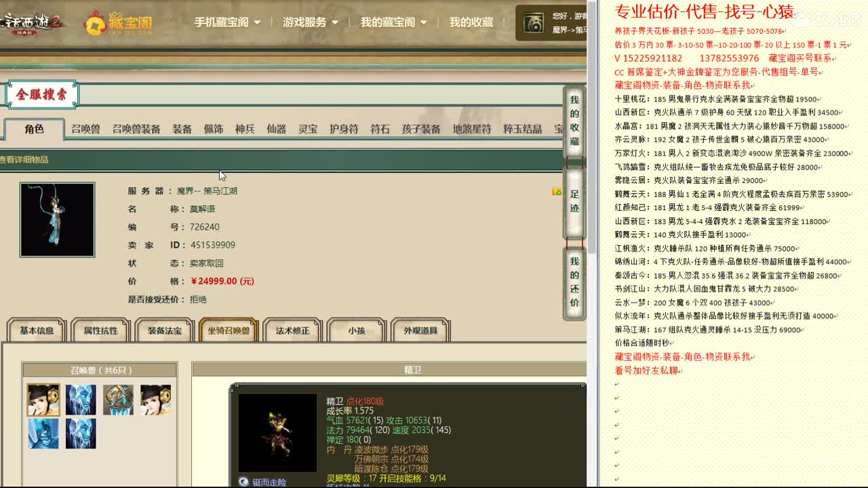This screenshot has width=868, height=488.
Task: Select the third summon beast armored icon
Action: tap(118, 400)
